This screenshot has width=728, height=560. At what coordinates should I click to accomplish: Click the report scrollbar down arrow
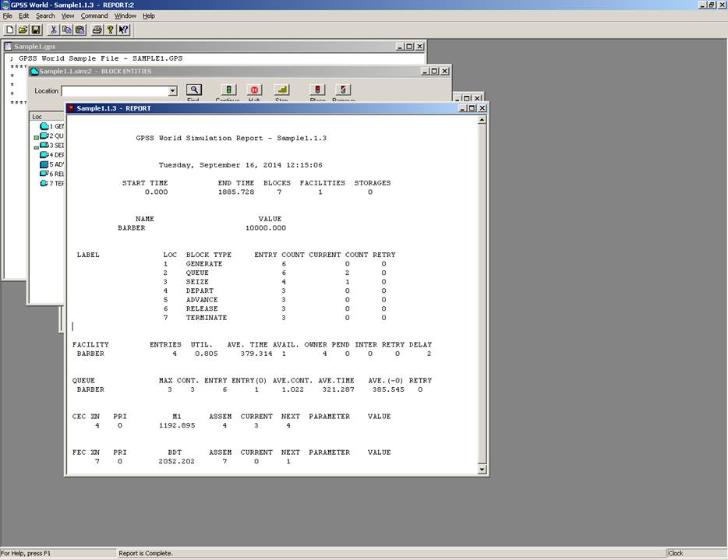click(x=482, y=470)
